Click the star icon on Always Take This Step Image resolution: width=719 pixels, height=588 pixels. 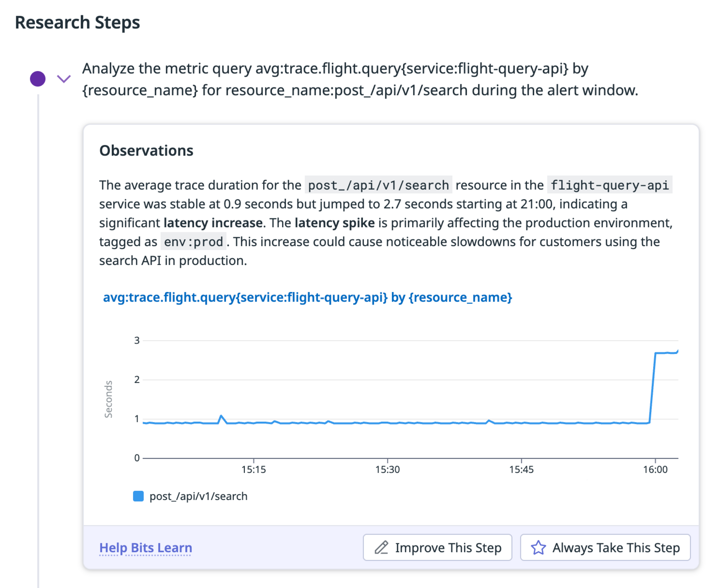click(x=538, y=547)
